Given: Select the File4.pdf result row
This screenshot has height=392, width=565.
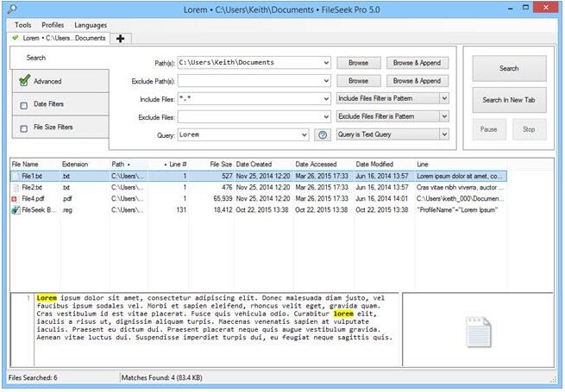Looking at the screenshot, I should (259, 199).
